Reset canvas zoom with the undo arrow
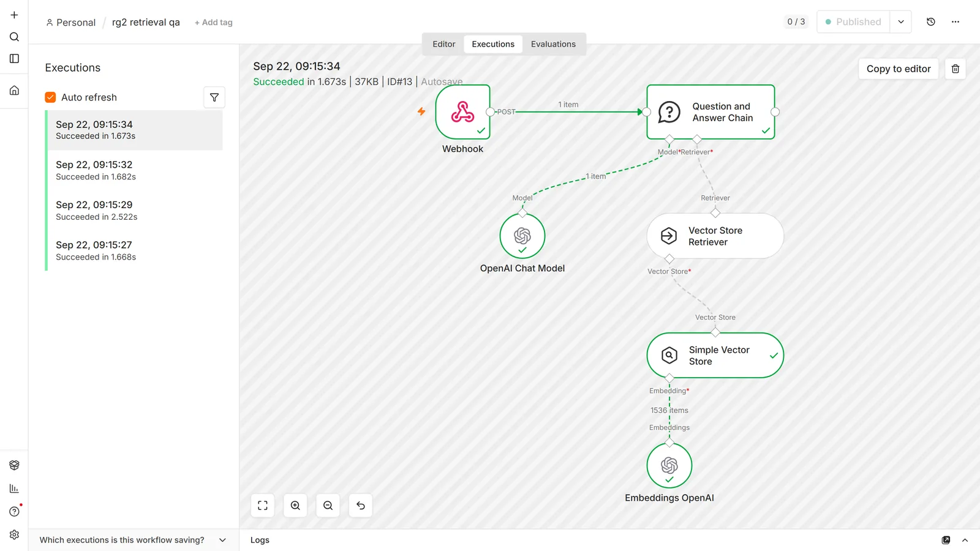The height and width of the screenshot is (551, 980). coord(361,506)
